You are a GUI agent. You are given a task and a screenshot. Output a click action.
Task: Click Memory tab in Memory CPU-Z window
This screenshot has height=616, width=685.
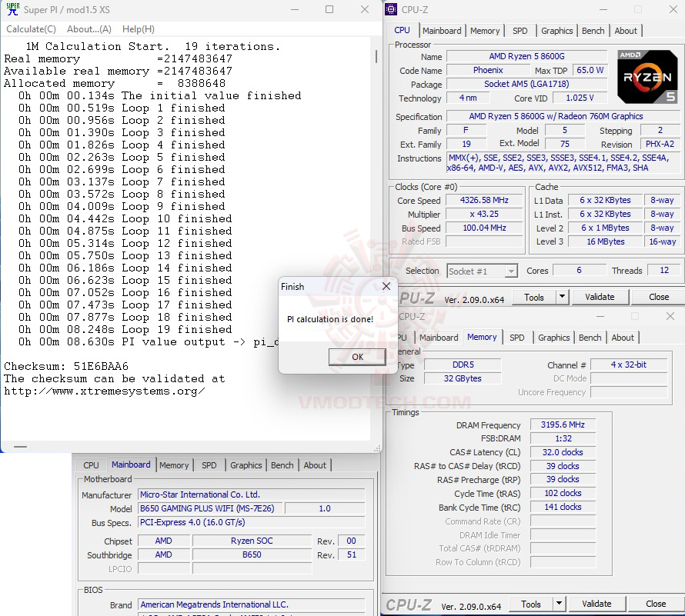pos(482,337)
